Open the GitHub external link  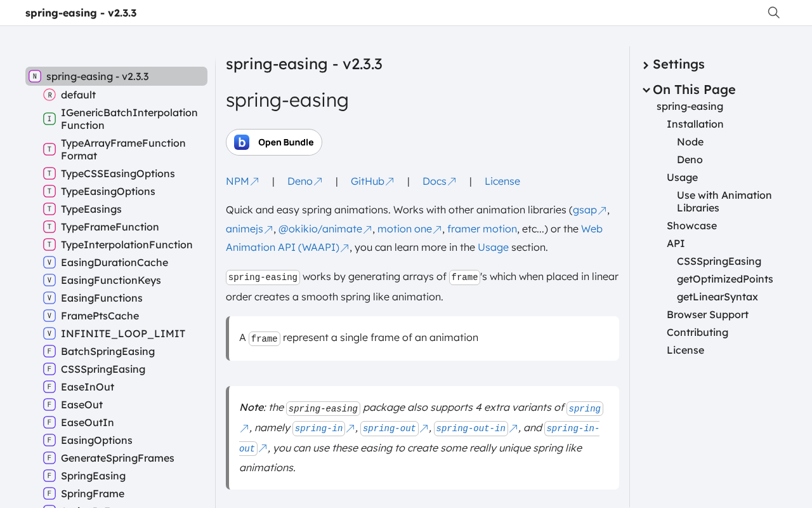coord(372,181)
